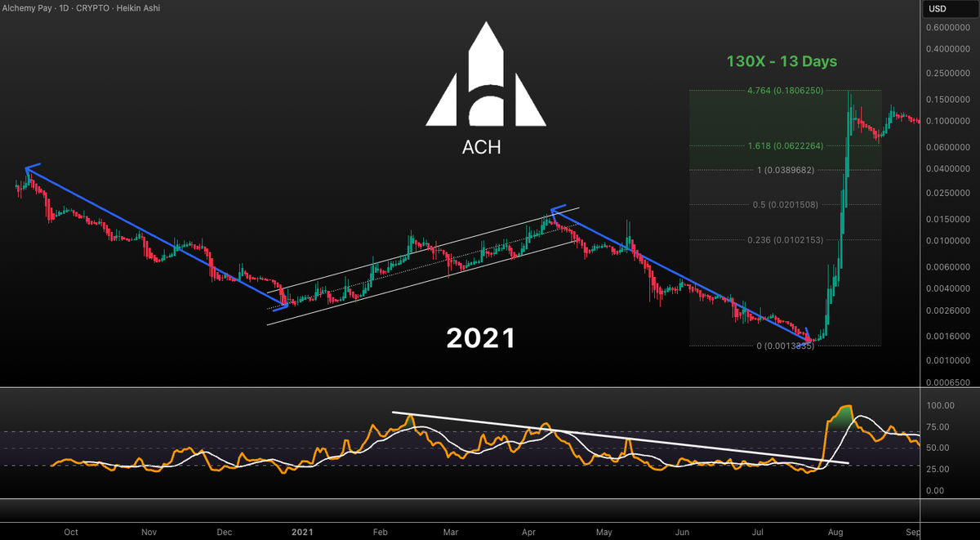Click the May label on time axis
The width and height of the screenshot is (980, 540).
click(x=604, y=532)
